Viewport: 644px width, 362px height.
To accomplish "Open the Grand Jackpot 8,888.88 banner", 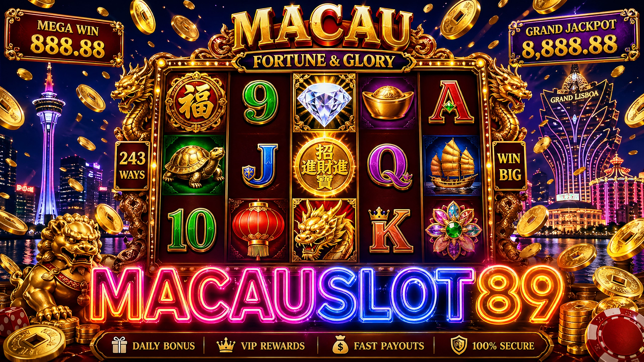I will pyautogui.click(x=574, y=38).
